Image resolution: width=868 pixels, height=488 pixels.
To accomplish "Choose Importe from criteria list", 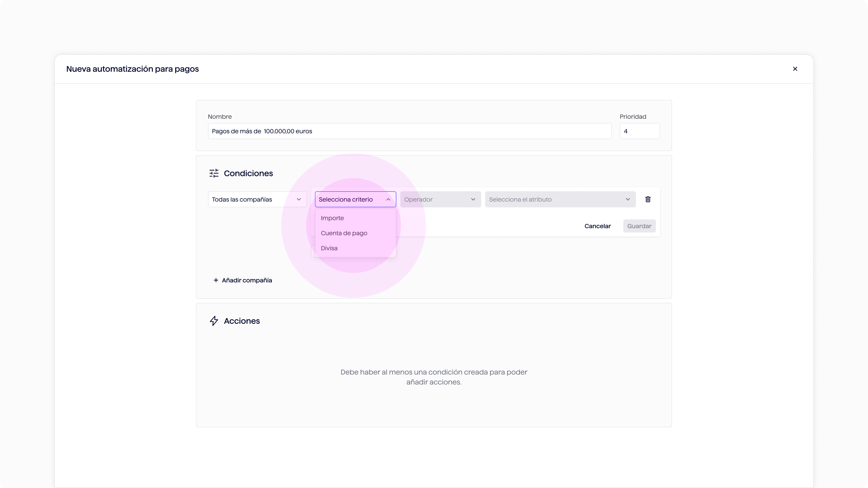I will [x=355, y=218].
